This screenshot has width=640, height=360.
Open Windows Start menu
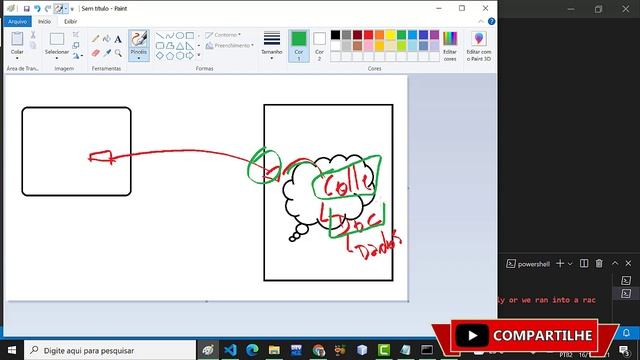[12, 350]
